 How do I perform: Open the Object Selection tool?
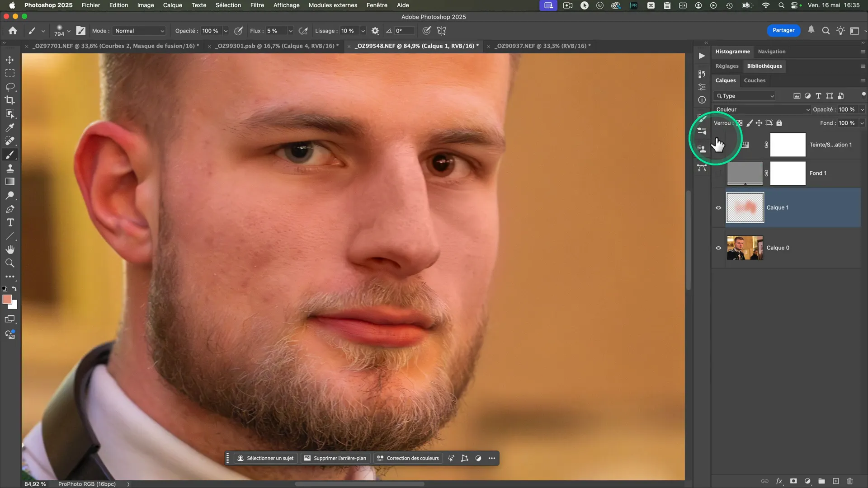10,114
